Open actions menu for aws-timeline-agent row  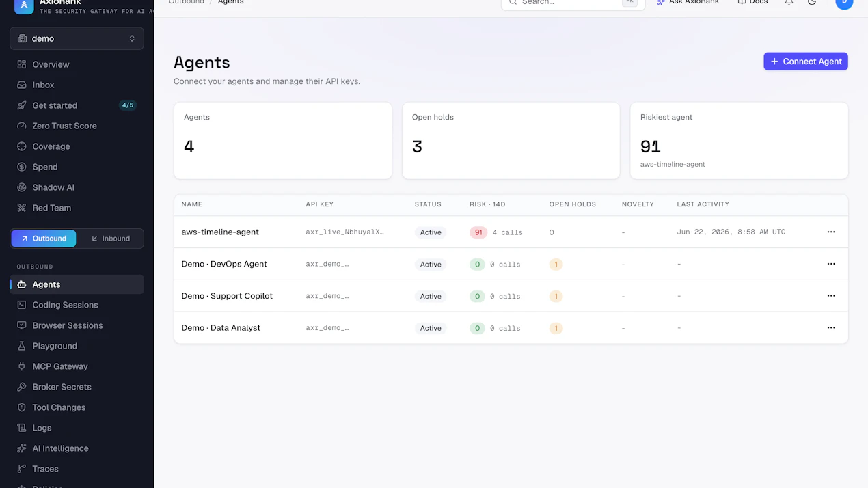(x=831, y=232)
